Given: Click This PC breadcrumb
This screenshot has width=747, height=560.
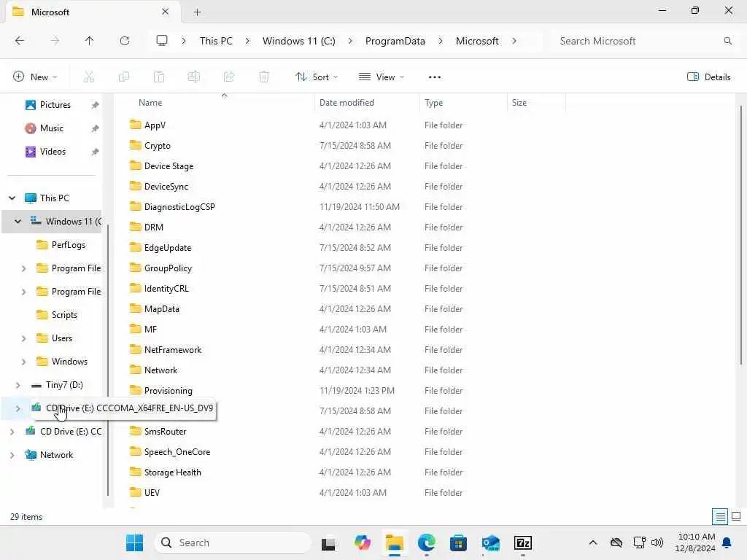Looking at the screenshot, I should (216, 41).
